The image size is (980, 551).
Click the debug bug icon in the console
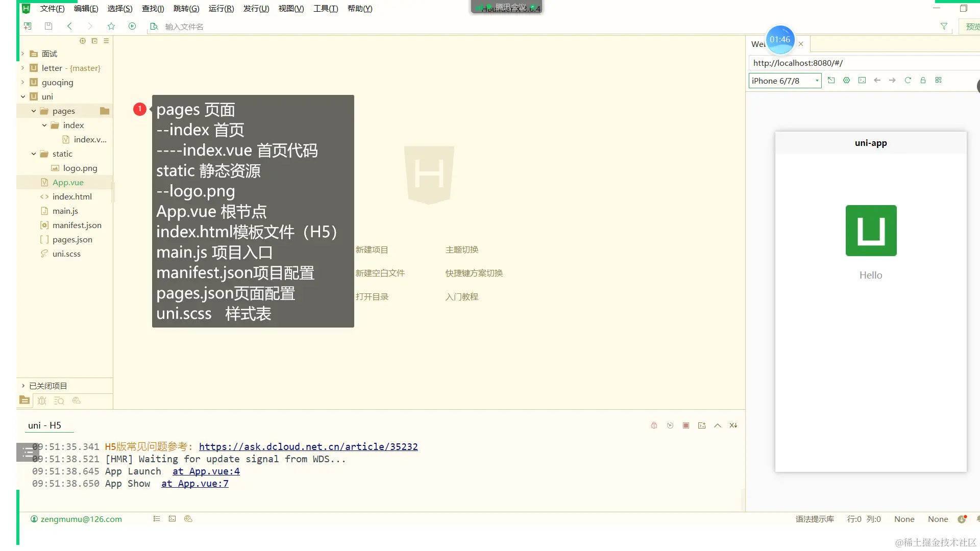tap(654, 425)
